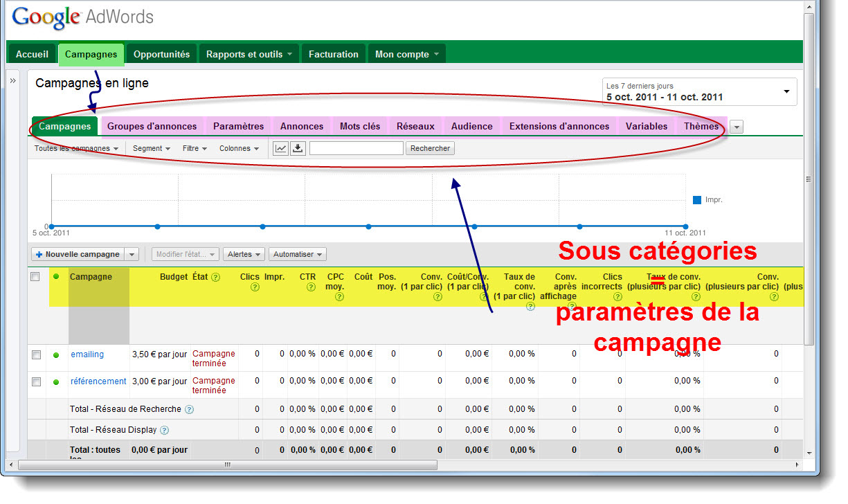Image resolution: width=848 pixels, height=504 pixels.
Task: Open the emailing campaign link
Action: (87, 354)
